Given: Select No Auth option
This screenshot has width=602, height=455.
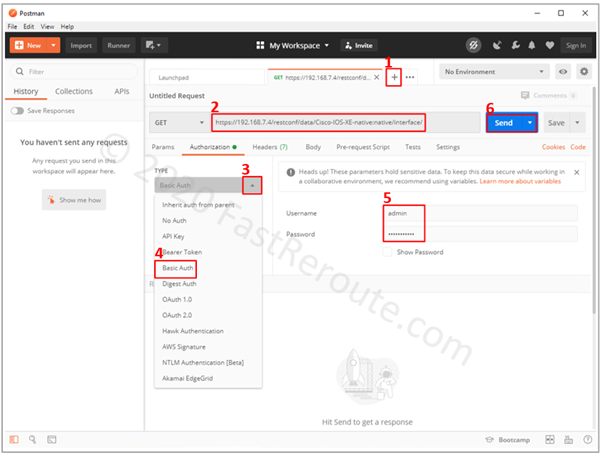Looking at the screenshot, I should pyautogui.click(x=174, y=221).
